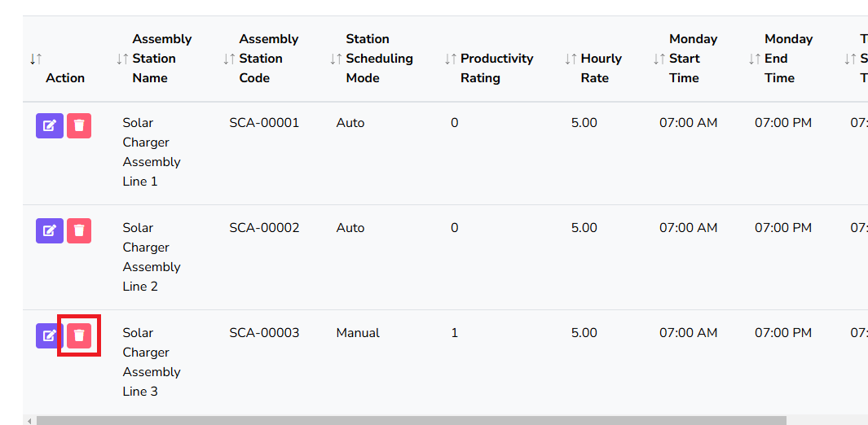Viewport: 868px width, 425px height.
Task: Select the SCA-00003 station code cell
Action: pyautogui.click(x=264, y=333)
